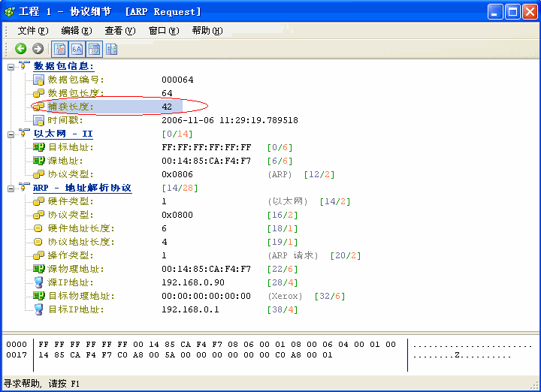
Task: Click the icon beside 时间戳
Action: (38, 120)
